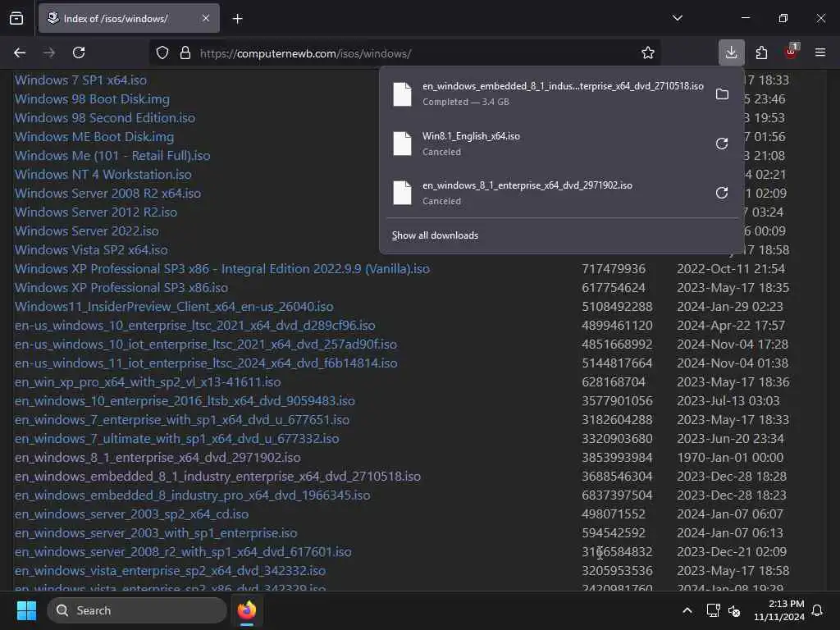840x630 pixels.
Task: Download Windows XP Professional SP3 x86.iso
Action: pos(121,288)
